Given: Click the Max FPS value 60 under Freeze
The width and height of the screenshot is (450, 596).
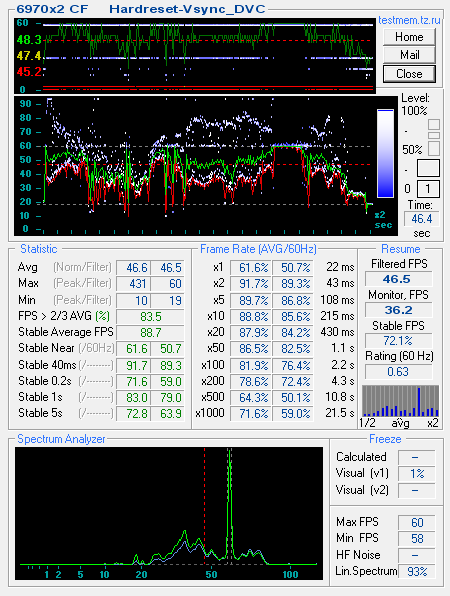Looking at the screenshot, I should point(416,522).
